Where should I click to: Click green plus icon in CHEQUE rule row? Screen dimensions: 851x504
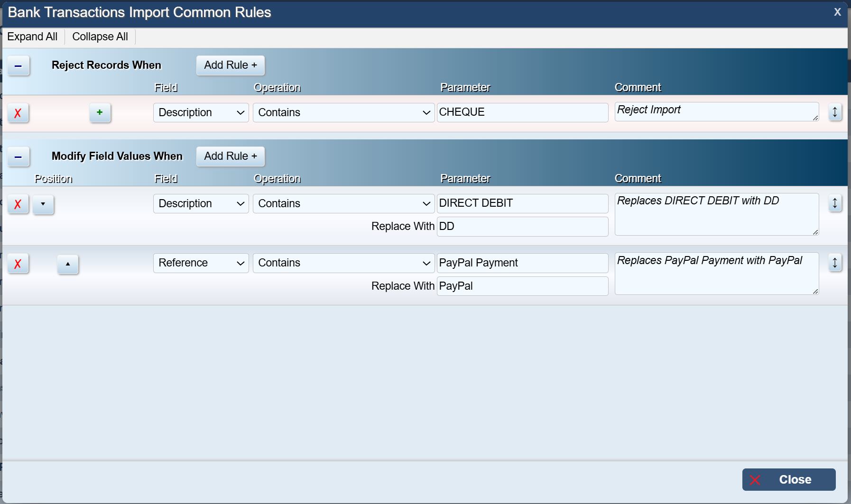[x=100, y=113]
